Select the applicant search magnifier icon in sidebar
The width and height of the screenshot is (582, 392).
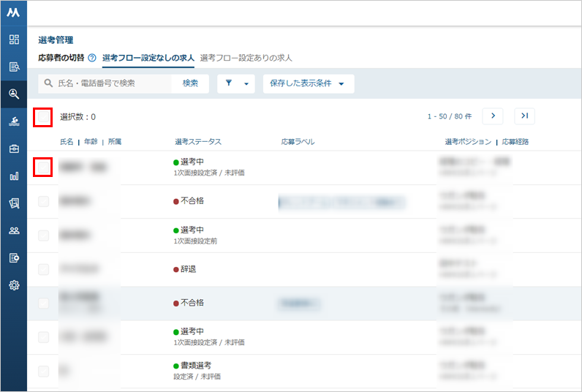click(14, 94)
